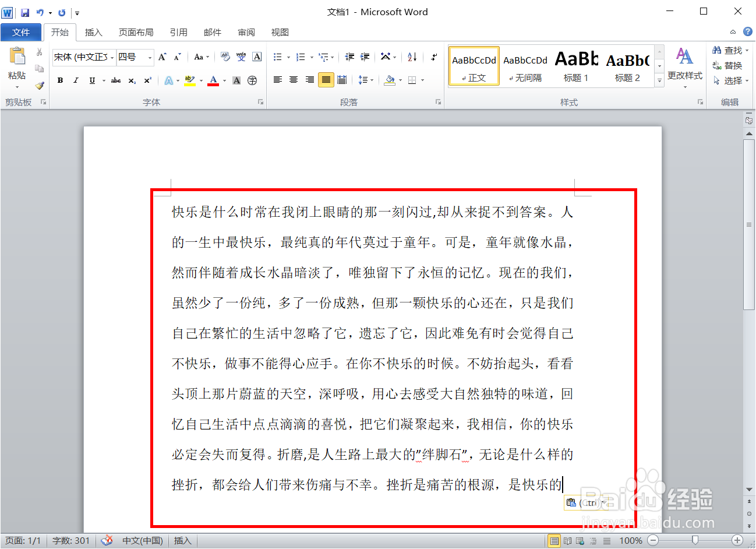Click the Increase Indent icon

tap(365, 57)
